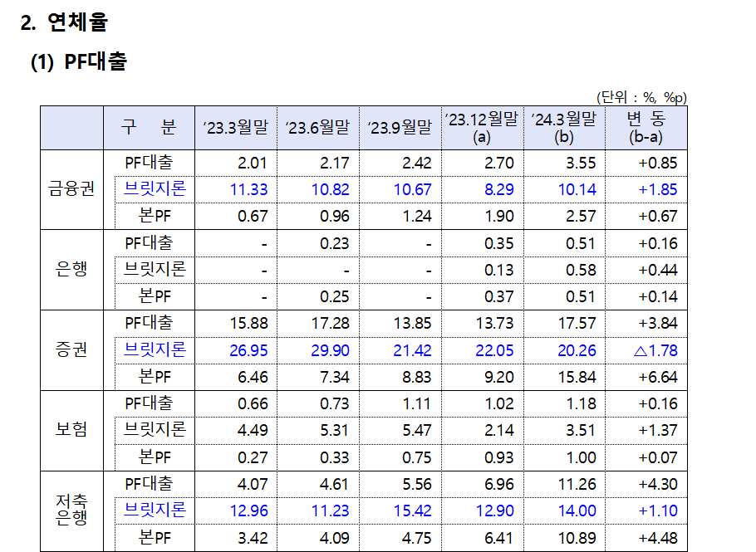Click the unit note '(단위 : %, %p)'

641,97
